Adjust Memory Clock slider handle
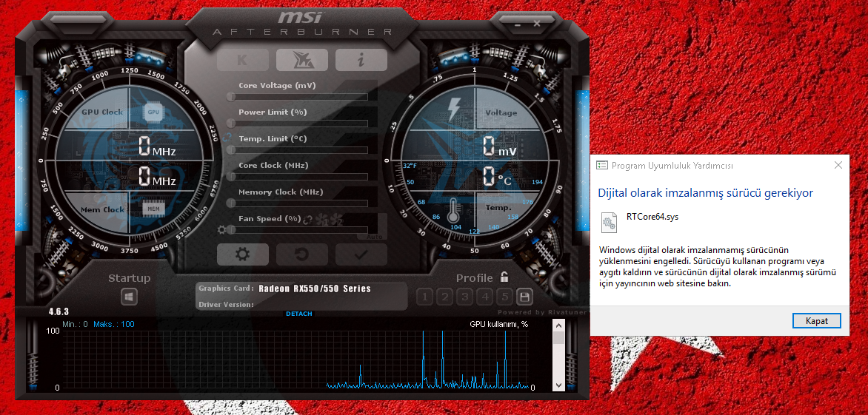Image resolution: width=868 pixels, height=415 pixels. click(x=230, y=203)
